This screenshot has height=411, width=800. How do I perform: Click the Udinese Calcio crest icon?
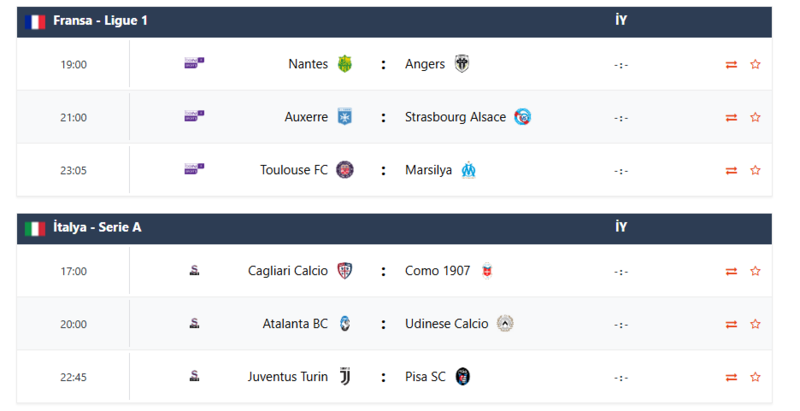[x=505, y=324]
